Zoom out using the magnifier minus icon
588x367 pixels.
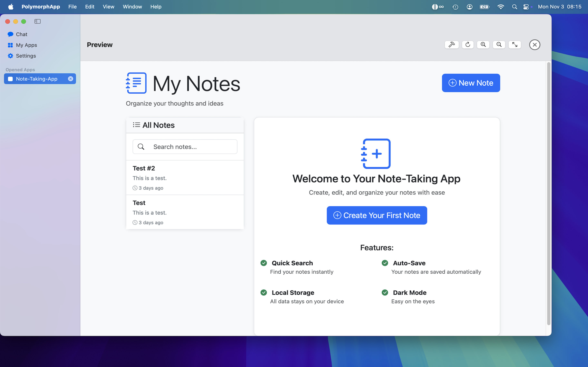click(x=499, y=45)
